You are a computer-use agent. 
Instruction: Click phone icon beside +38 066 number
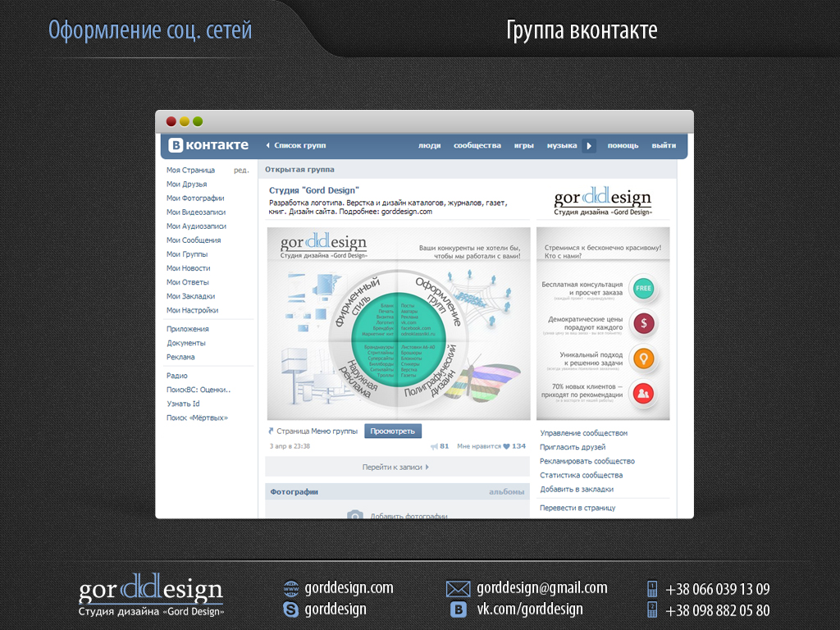tap(652, 589)
